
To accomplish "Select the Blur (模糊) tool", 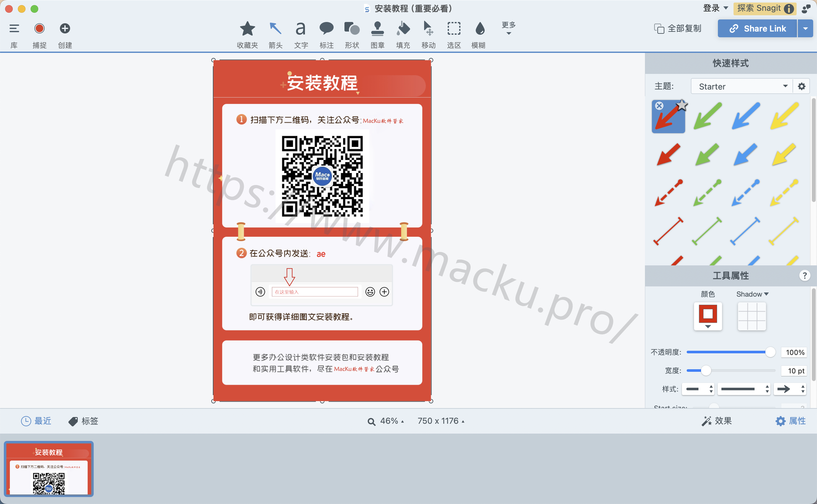I will tap(480, 29).
